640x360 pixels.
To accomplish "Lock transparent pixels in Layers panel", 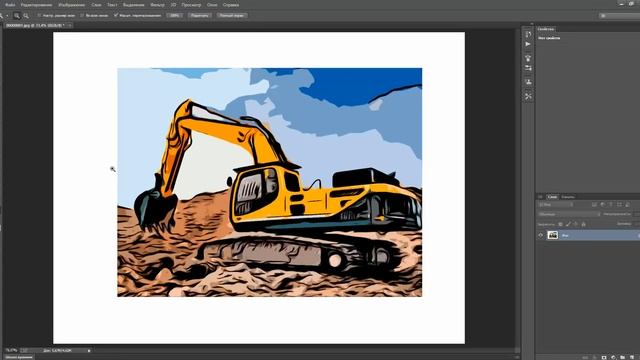I will 560,224.
